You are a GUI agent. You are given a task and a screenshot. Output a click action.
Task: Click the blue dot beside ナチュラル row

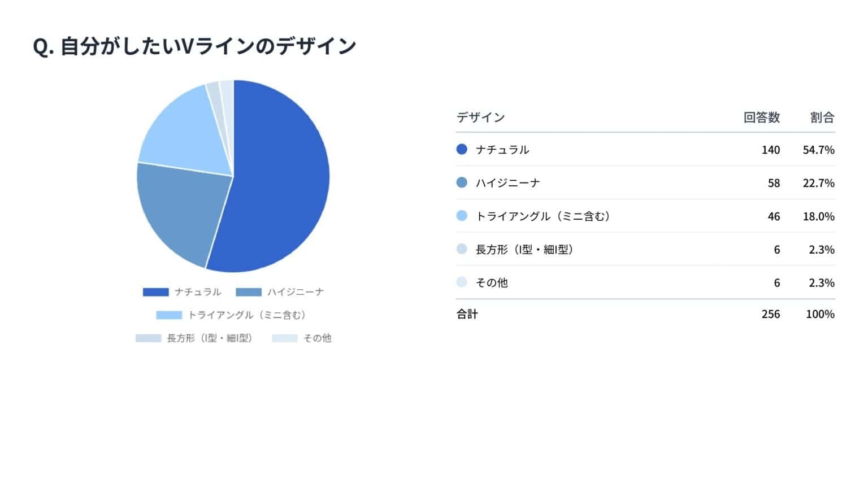462,150
